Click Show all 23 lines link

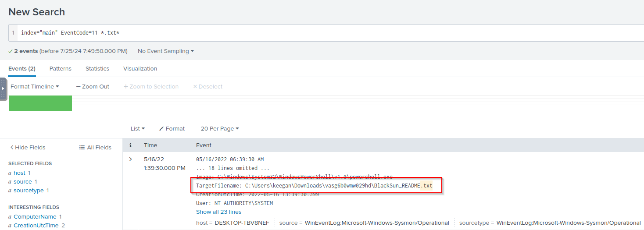click(x=218, y=212)
